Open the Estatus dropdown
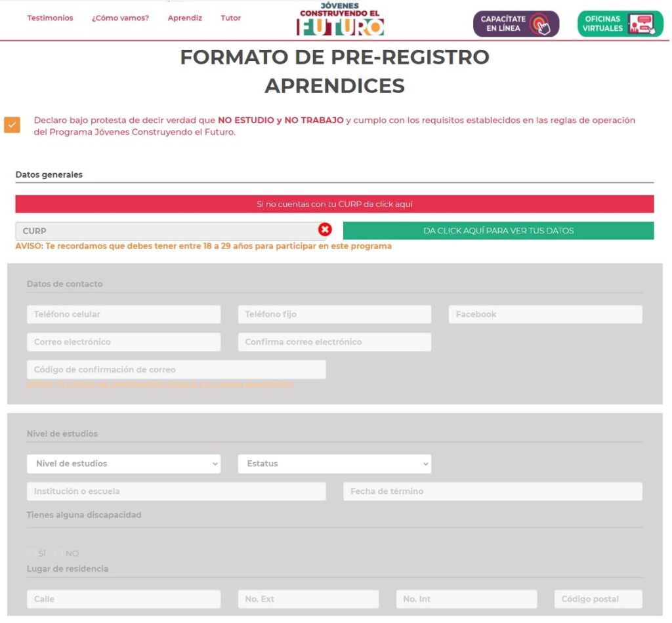Viewport: 672px width, 623px height. [x=335, y=464]
